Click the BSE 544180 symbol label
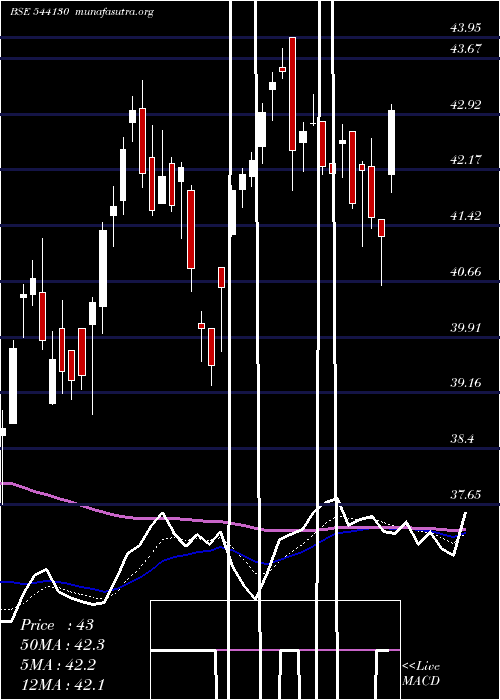 point(39,12)
